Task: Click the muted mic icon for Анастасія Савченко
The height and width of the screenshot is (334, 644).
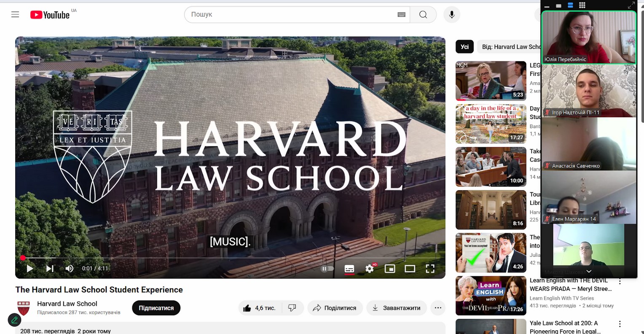Action: coord(547,166)
